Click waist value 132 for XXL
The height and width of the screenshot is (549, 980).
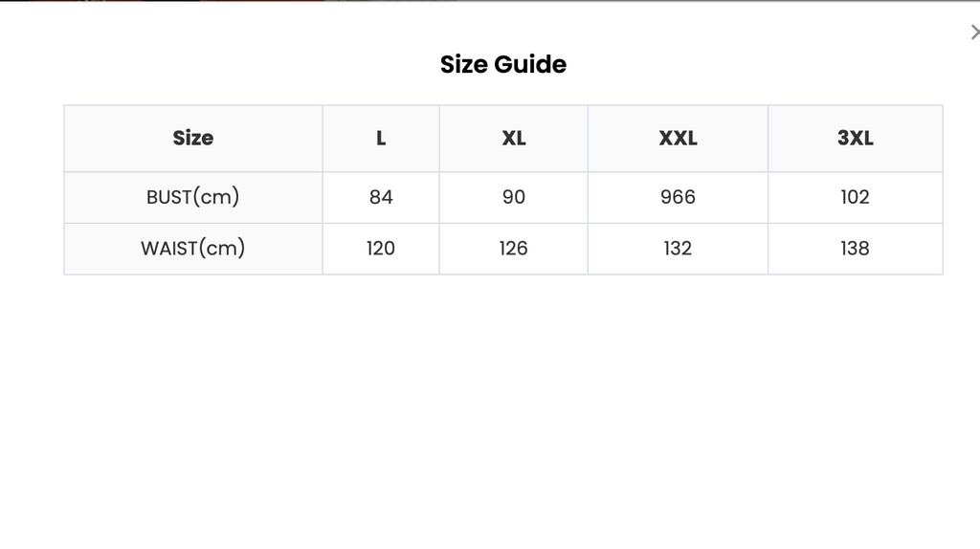679,249
